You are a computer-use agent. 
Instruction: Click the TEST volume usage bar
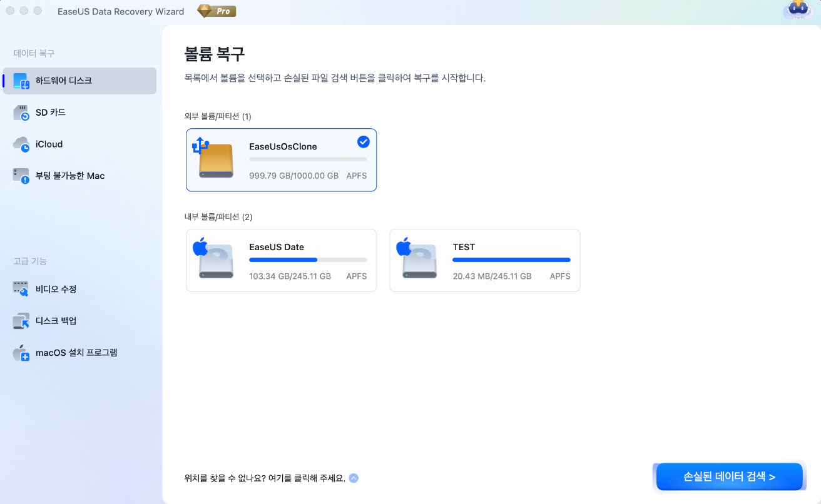point(511,260)
